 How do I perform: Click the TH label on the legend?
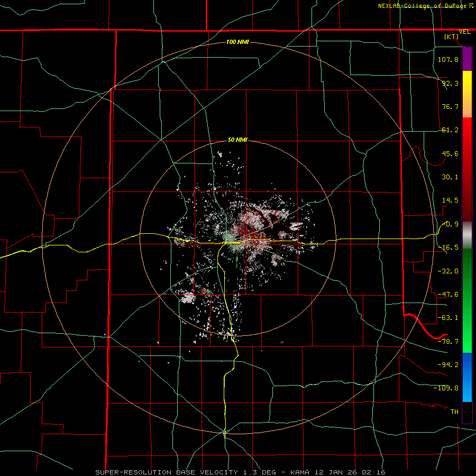(454, 411)
